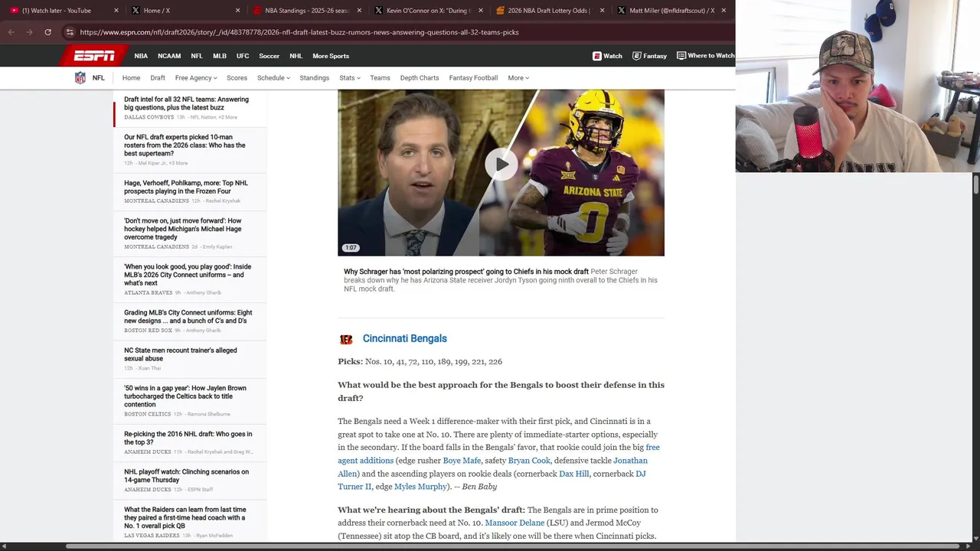This screenshot has height=551, width=980.
Task: Open the Scores subnav link
Action: (237, 78)
